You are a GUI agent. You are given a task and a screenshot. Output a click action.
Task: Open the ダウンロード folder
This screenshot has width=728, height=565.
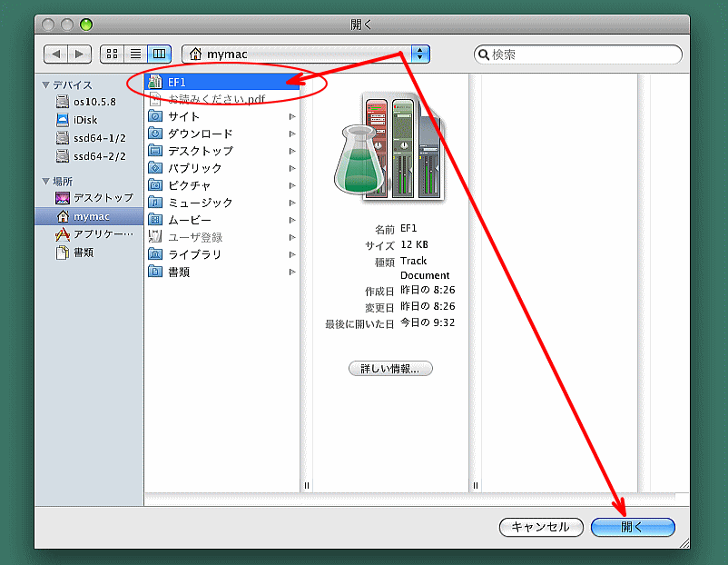200,134
